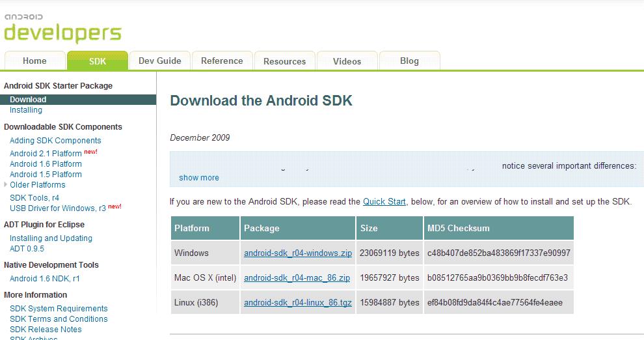Download android-sdk_r04-mac_86.zip
The width and height of the screenshot is (644, 340).
[x=297, y=278]
